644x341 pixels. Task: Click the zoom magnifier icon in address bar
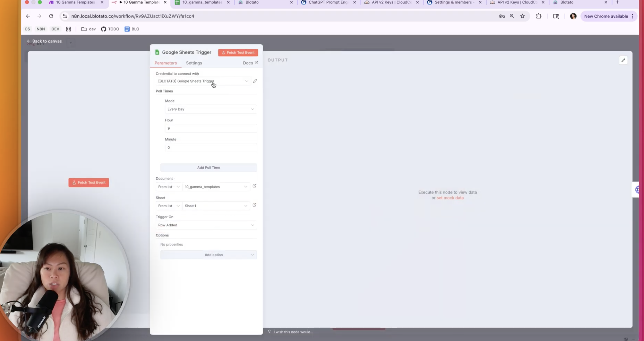(x=512, y=16)
